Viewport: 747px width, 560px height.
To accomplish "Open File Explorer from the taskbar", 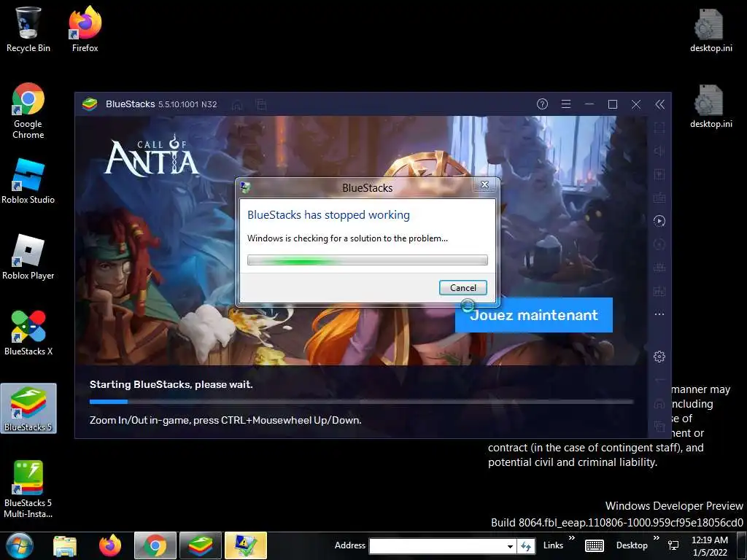I will click(x=65, y=545).
